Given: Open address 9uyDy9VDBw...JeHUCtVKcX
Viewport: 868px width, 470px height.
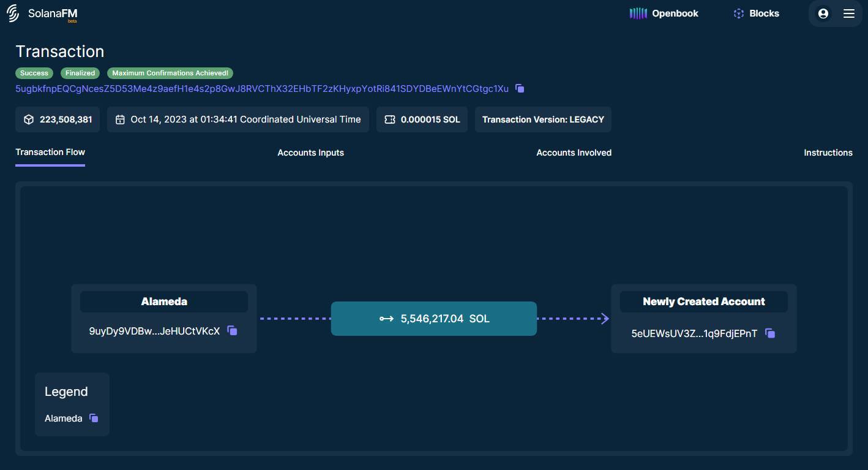Looking at the screenshot, I should click(154, 331).
